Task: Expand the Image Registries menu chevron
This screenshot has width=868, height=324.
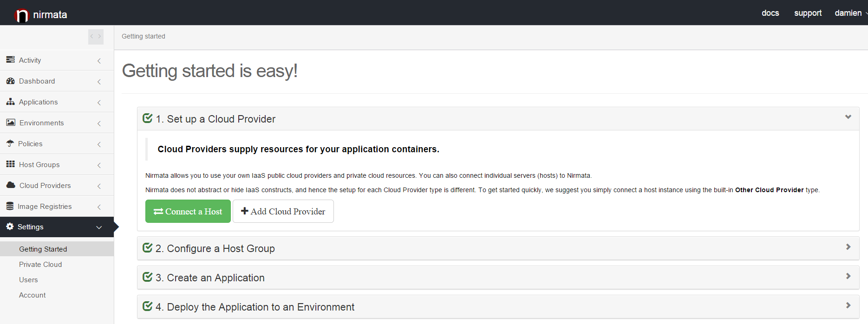Action: point(99,207)
